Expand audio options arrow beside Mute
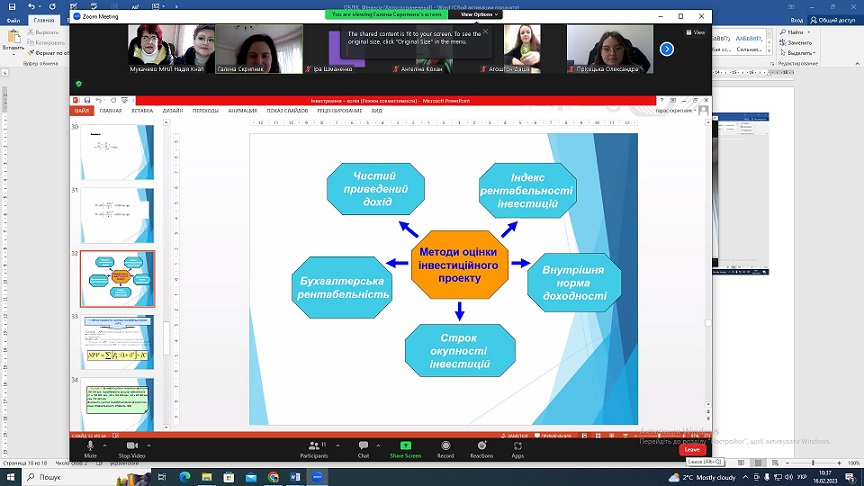 [105, 445]
